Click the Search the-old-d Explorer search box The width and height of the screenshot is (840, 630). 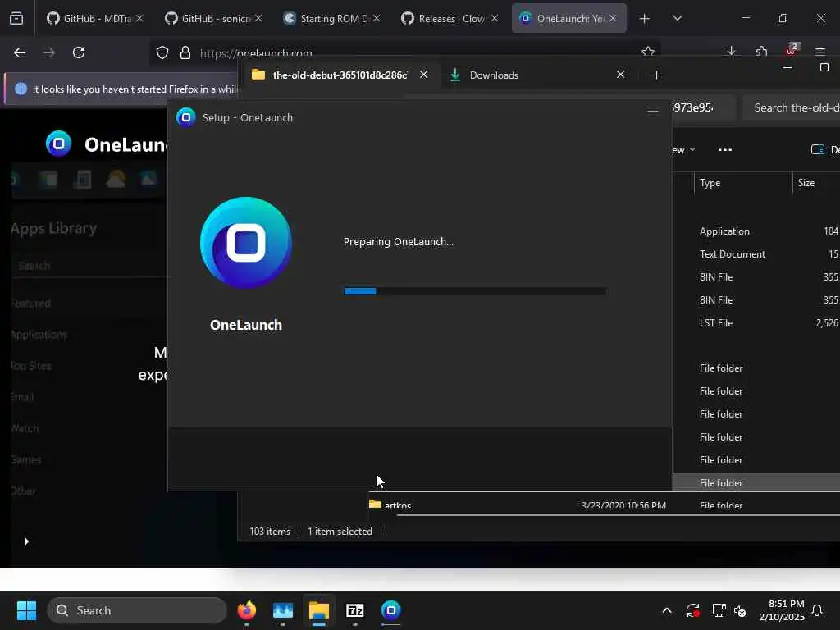pos(792,107)
